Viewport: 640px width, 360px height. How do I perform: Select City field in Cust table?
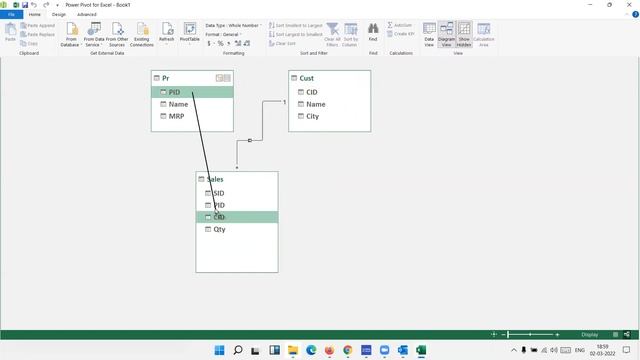329,116
